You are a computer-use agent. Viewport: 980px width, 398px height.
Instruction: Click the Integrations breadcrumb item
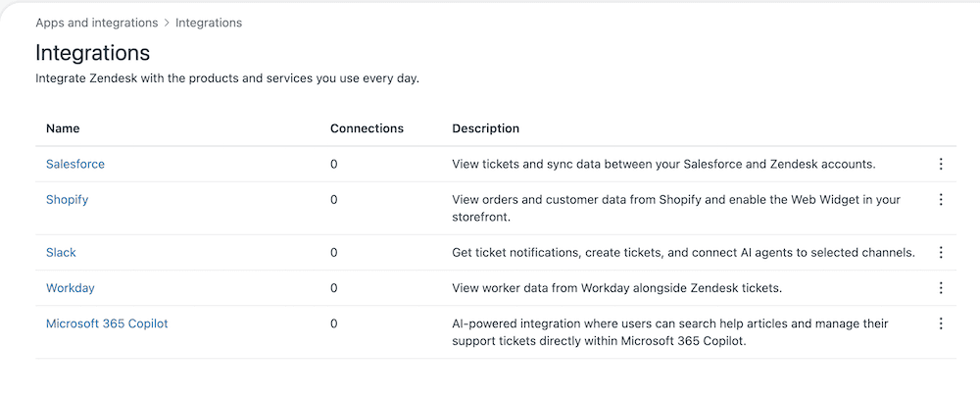click(x=209, y=24)
